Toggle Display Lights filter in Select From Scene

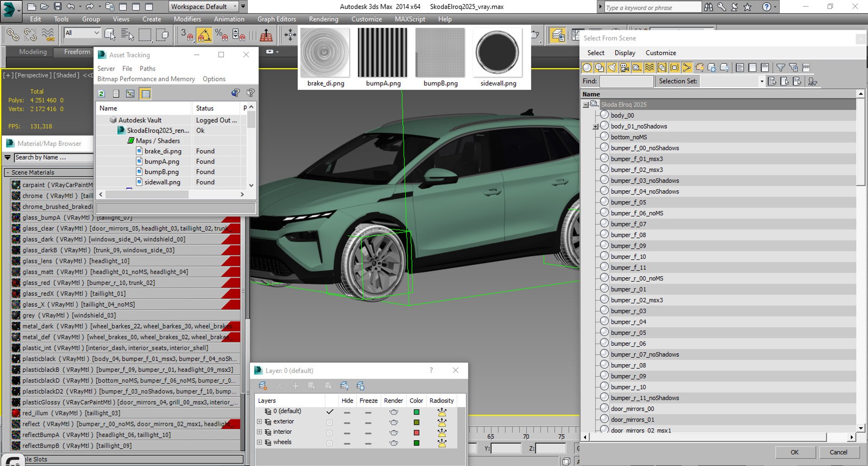612,68
